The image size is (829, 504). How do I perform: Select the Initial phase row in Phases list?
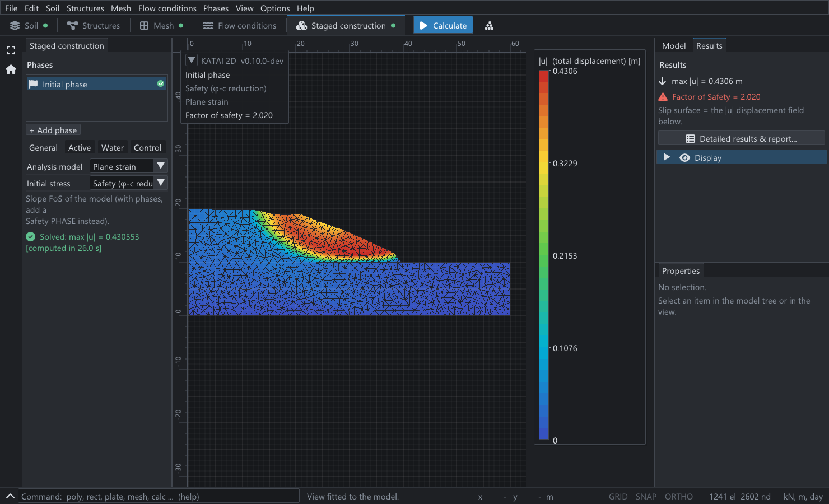(x=97, y=84)
